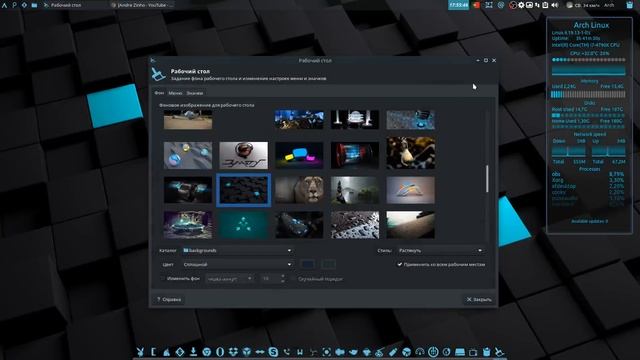The width and height of the screenshot is (640, 360).
Task: Open the gauge dial icon in dock
Action: pyautogui.click(x=420, y=352)
